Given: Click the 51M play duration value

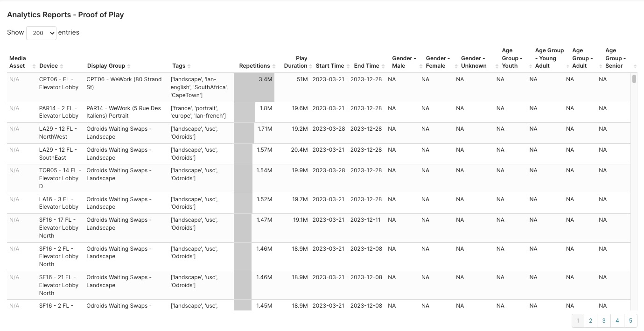Looking at the screenshot, I should (302, 79).
